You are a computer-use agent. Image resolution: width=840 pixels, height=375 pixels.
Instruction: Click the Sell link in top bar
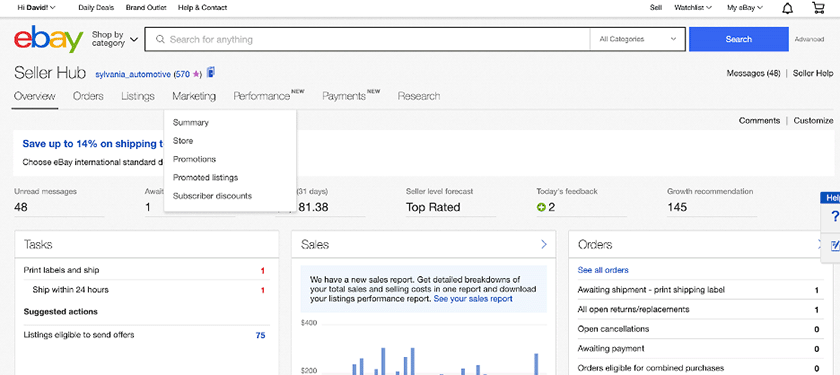click(656, 8)
